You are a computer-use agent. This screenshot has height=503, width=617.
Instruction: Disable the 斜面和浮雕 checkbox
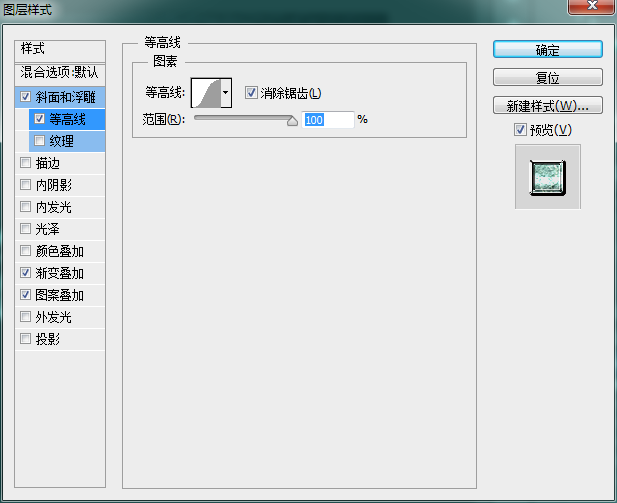[x=25, y=97]
